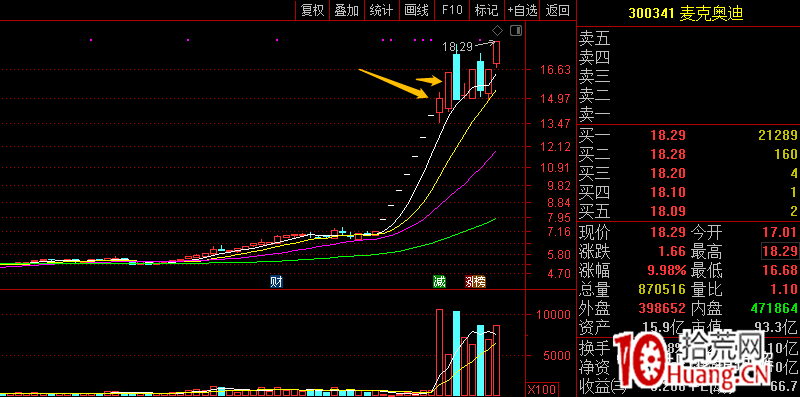Open the 叠加 overlay option
This screenshot has width=800, height=397.
click(x=347, y=10)
